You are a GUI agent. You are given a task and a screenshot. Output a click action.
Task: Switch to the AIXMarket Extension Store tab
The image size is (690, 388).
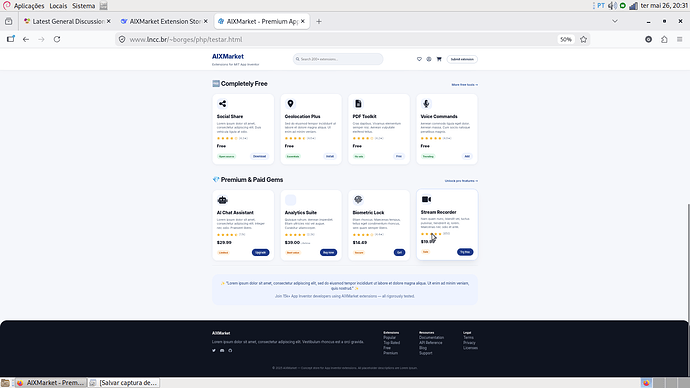(x=165, y=21)
